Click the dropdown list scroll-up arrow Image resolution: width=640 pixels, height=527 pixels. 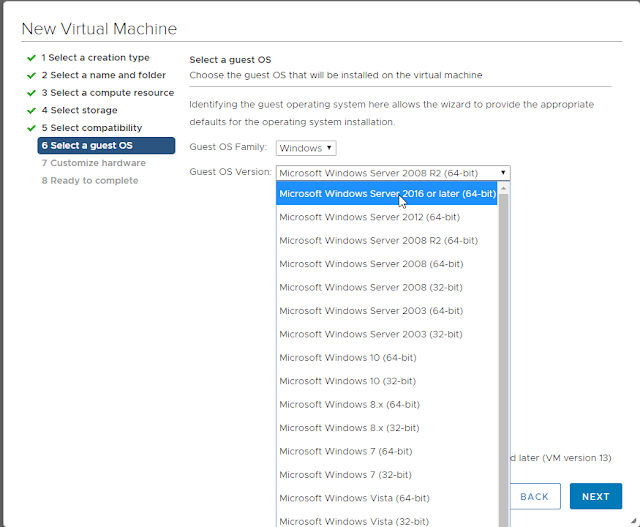tap(503, 188)
